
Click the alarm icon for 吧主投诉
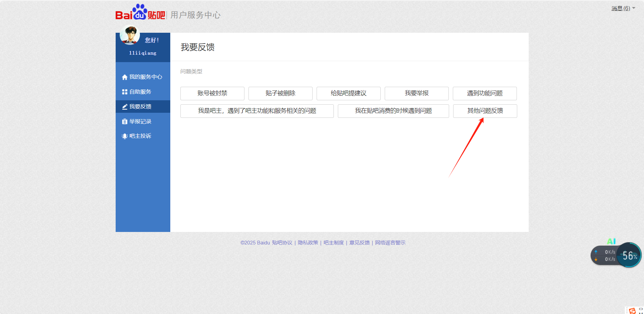click(124, 136)
